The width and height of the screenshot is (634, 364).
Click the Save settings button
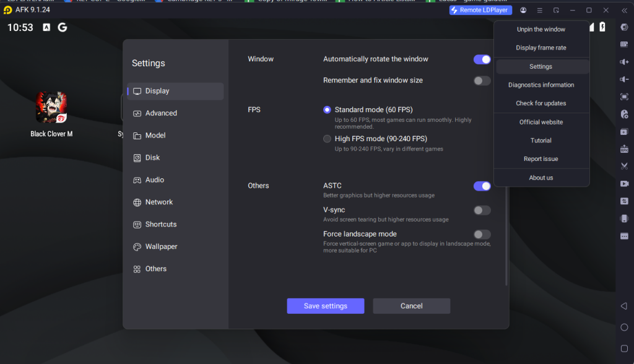325,306
